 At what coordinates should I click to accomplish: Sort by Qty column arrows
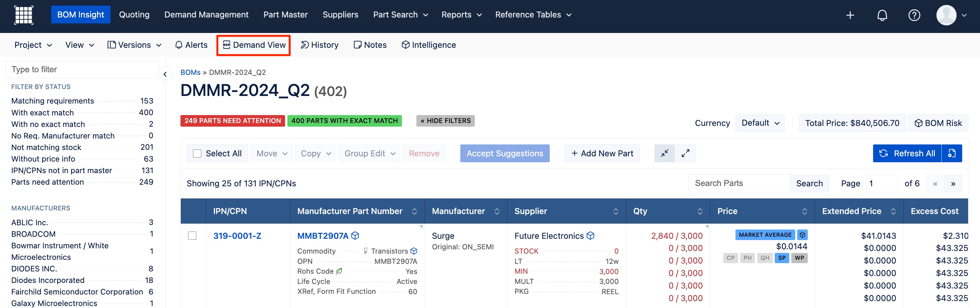(700, 211)
